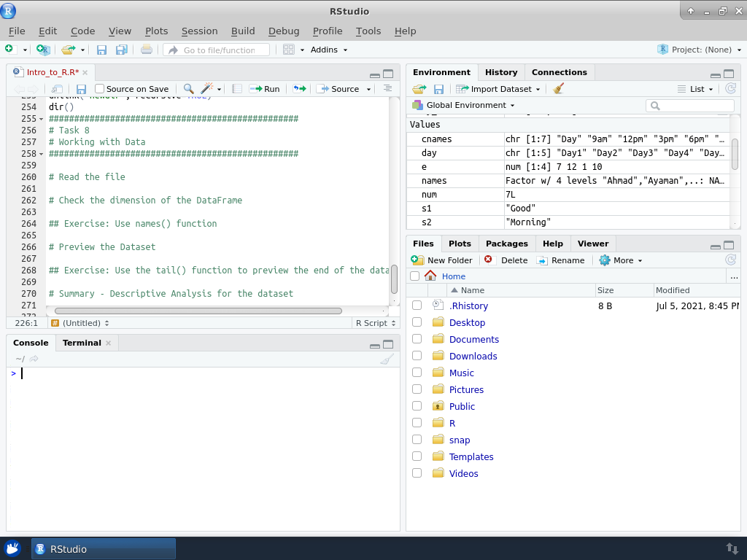747x560 pixels.
Task: Click the editor horizontal scrollbar
Action: pyautogui.click(x=197, y=311)
